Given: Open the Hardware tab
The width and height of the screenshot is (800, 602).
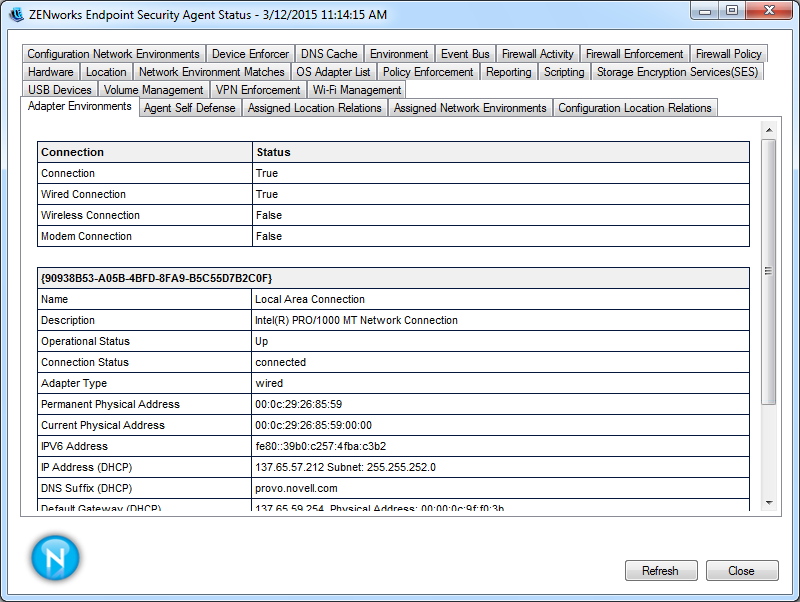Looking at the screenshot, I should tap(51, 72).
